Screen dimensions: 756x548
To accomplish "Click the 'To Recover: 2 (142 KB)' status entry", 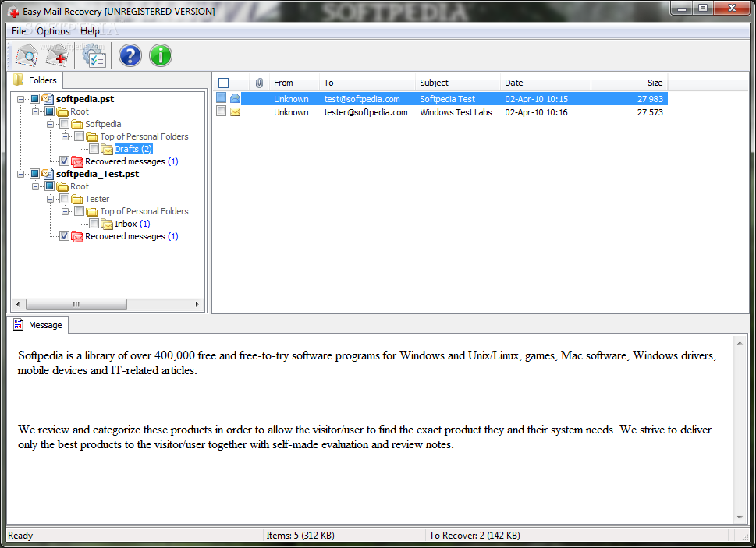I will (x=474, y=536).
